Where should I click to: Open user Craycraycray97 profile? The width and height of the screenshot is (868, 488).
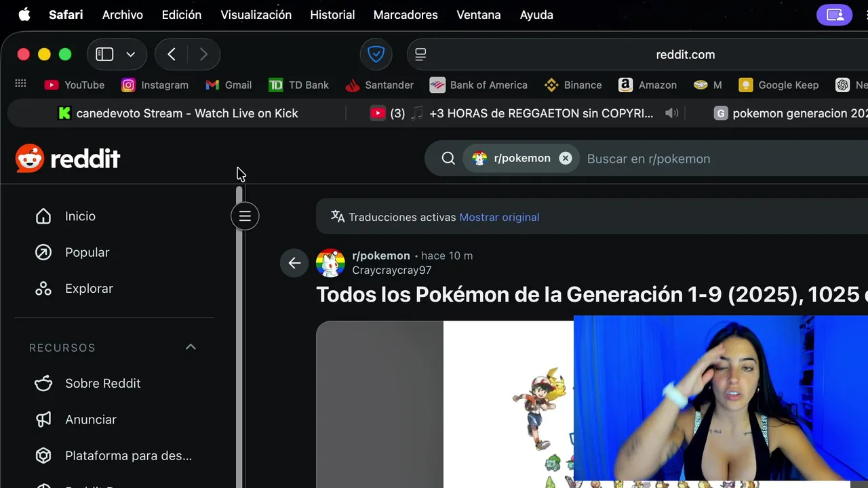coord(392,270)
